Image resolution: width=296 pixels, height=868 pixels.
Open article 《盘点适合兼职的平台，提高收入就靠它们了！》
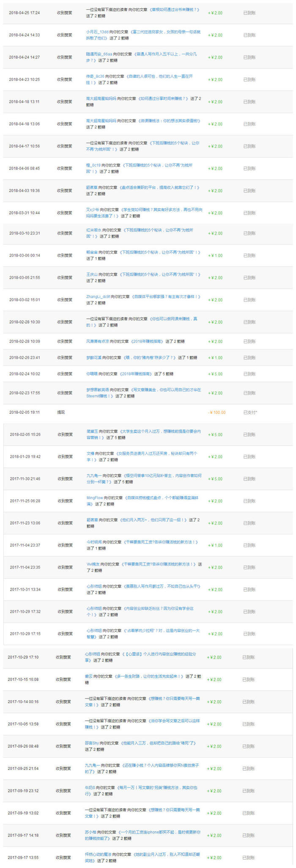coord(159,187)
